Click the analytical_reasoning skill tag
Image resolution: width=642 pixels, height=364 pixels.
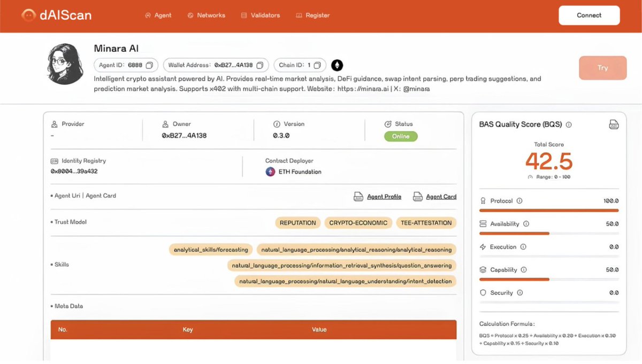pos(356,250)
